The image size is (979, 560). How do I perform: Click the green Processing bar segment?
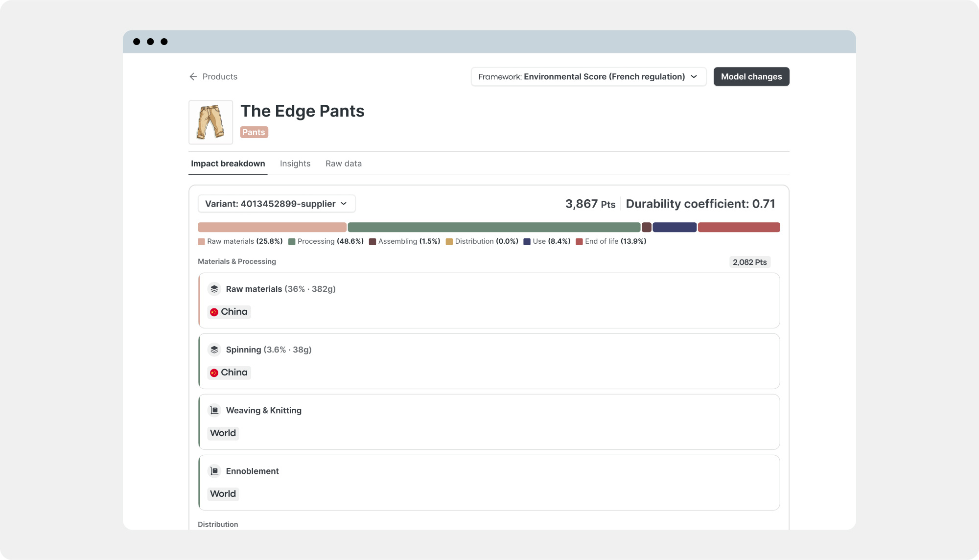click(493, 227)
